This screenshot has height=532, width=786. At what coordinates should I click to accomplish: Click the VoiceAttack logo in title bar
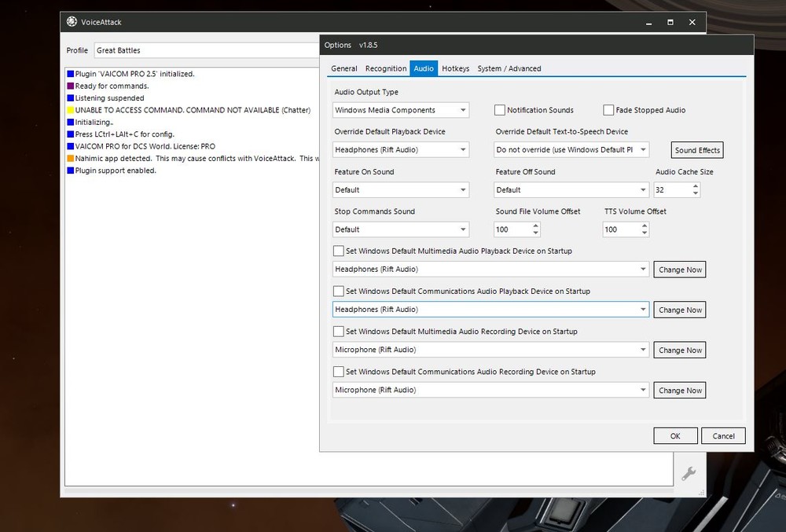(72, 22)
